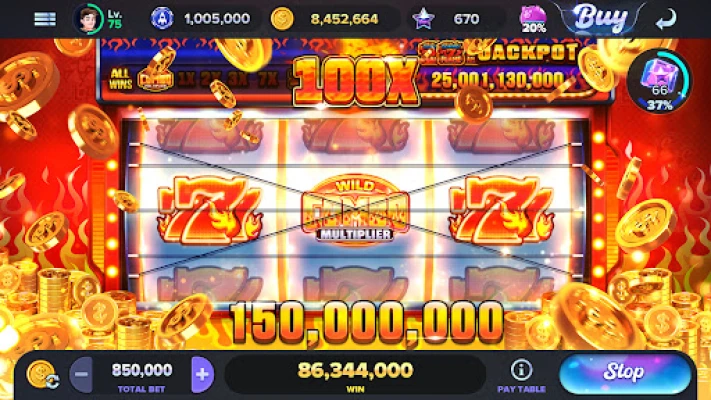Open the purple gem chest 37% progress
This screenshot has height=400, width=711.
point(660,82)
